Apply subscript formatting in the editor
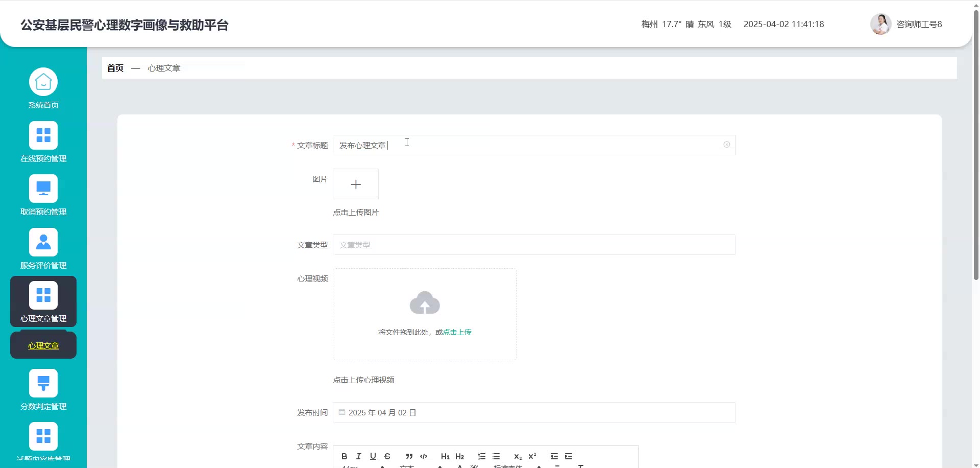 click(518, 456)
